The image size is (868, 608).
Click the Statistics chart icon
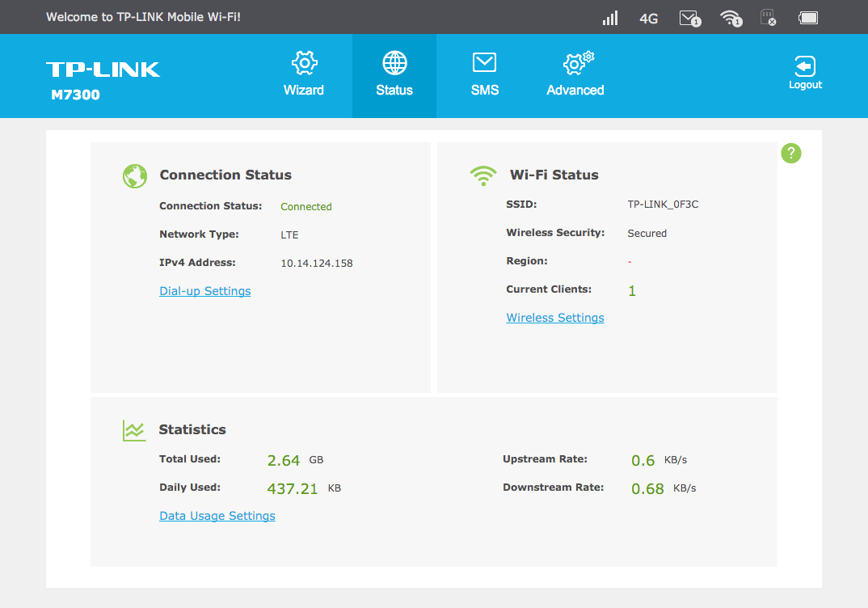pos(134,430)
